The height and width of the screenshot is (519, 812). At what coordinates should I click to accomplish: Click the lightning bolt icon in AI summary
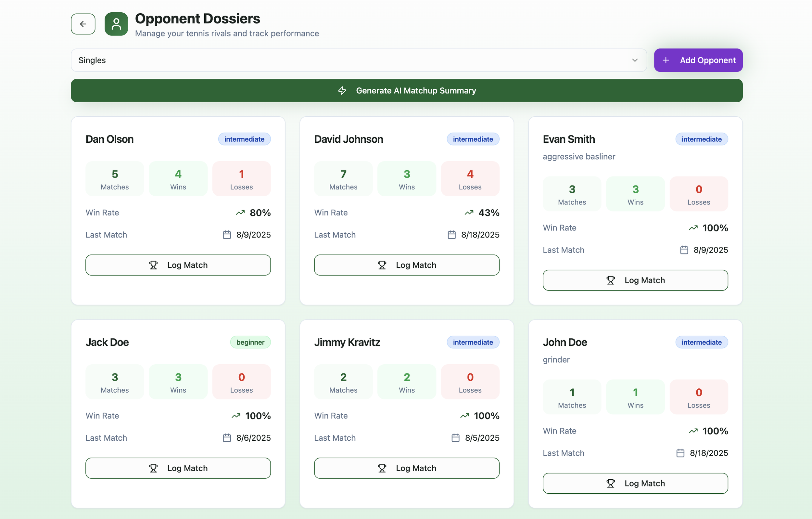tap(342, 90)
